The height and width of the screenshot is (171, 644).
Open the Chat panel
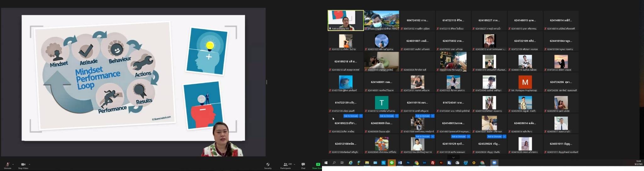point(303,165)
